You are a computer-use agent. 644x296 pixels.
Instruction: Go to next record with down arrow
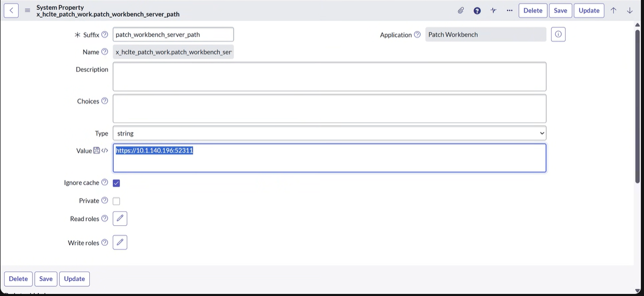(629, 10)
